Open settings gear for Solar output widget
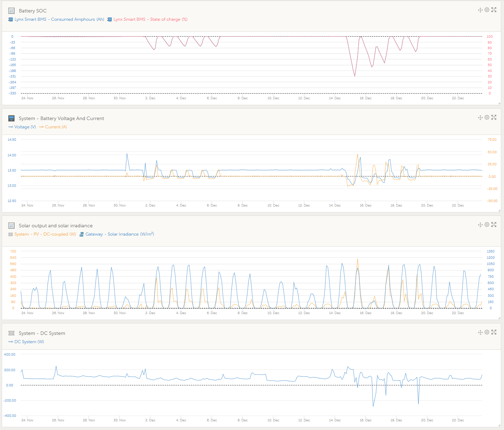This screenshot has width=504, height=430. click(487, 225)
